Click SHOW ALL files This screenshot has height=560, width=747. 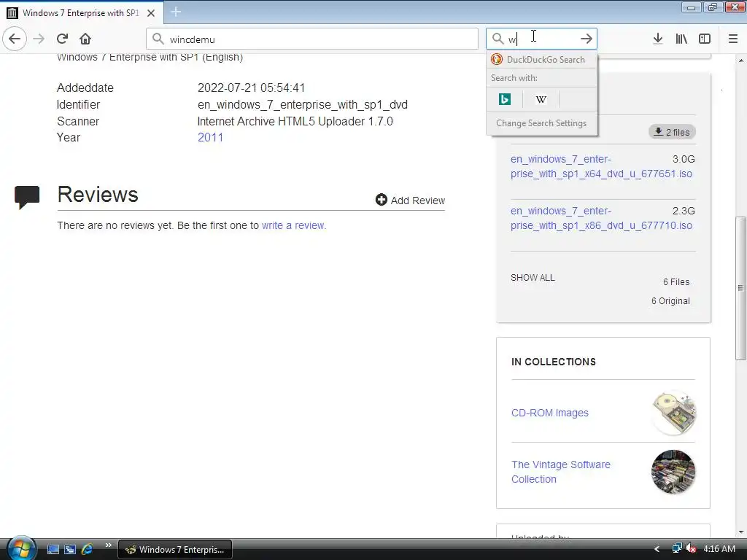tap(533, 277)
